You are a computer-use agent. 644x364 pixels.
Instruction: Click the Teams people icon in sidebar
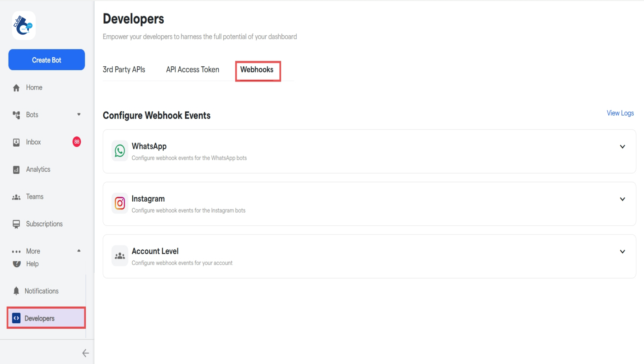point(16,197)
